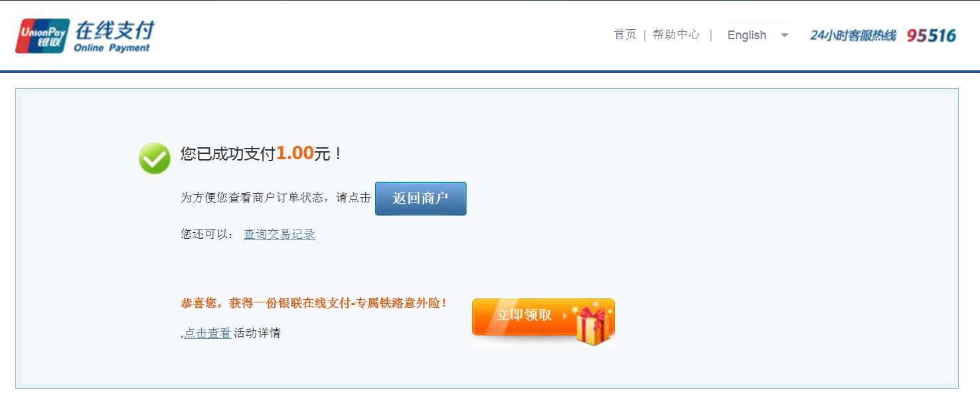Click the orange 立即领取 button text
Screen dimensions: 980x398
524,315
